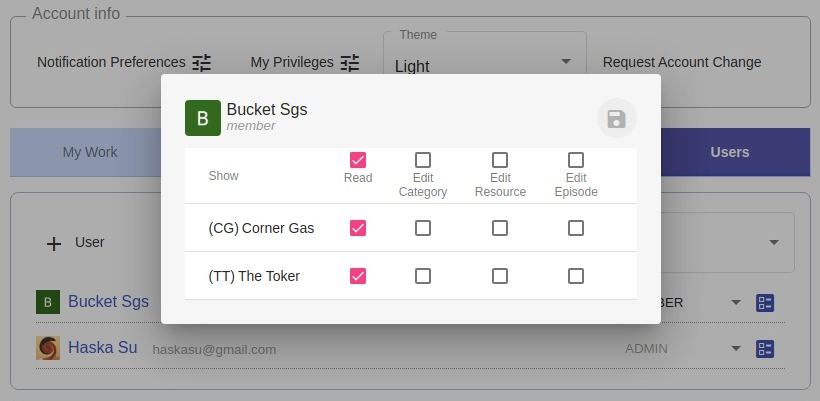This screenshot has width=820, height=401.
Task: Click Haska Su's avatar picture
Action: (x=48, y=348)
